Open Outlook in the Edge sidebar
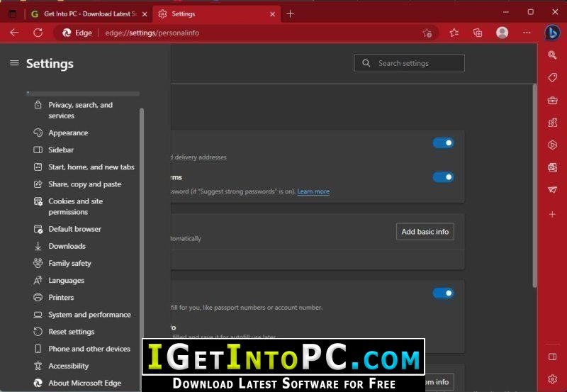 coord(552,167)
